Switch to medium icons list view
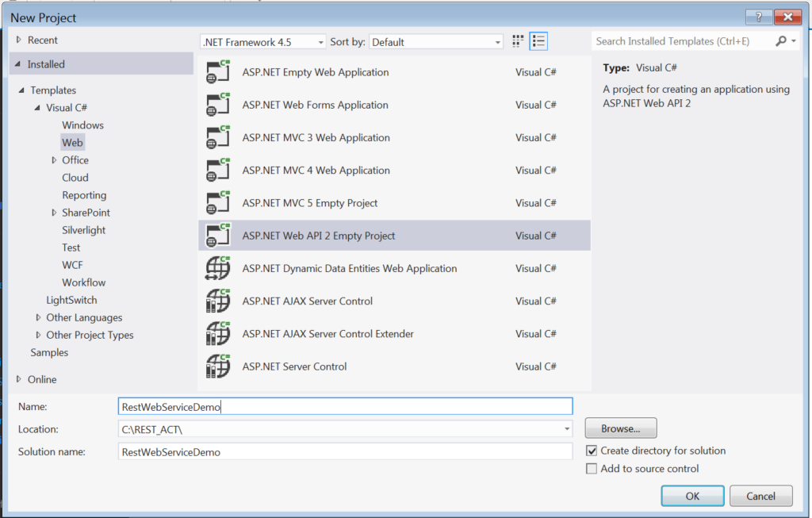The height and width of the screenshot is (518, 812). [538, 41]
